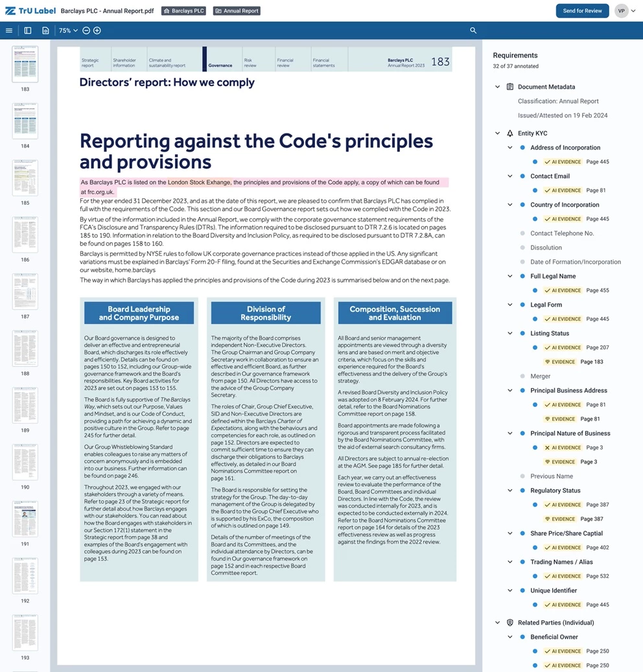The width and height of the screenshot is (643, 672).
Task: Zoom in with the plus icon
Action: [x=97, y=30]
